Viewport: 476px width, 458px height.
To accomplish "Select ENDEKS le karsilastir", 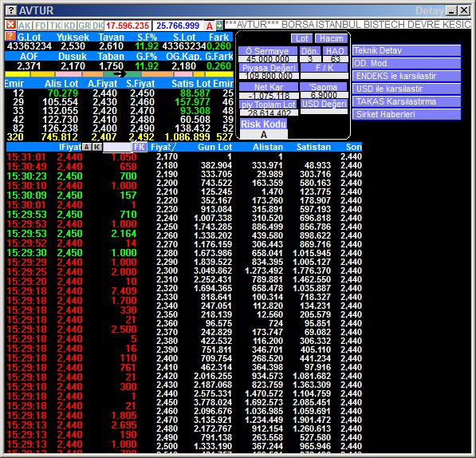I will [x=407, y=76].
